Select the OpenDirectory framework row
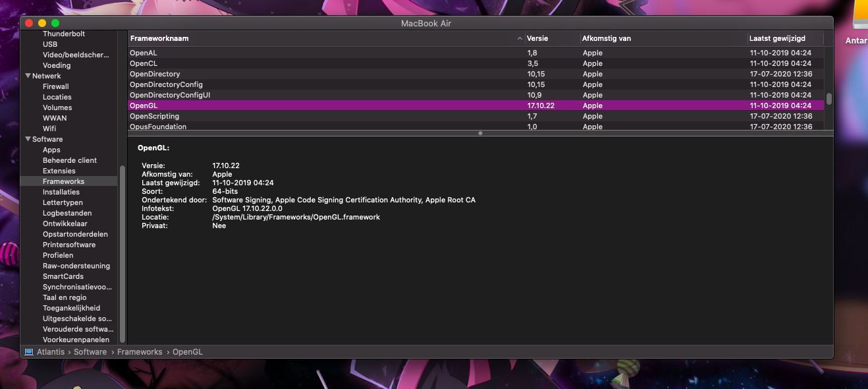 point(475,74)
